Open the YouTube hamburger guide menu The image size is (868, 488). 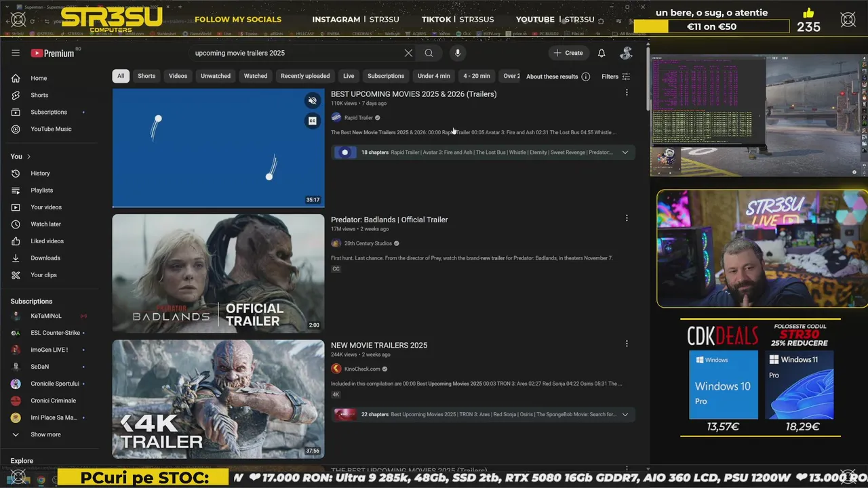coord(16,53)
